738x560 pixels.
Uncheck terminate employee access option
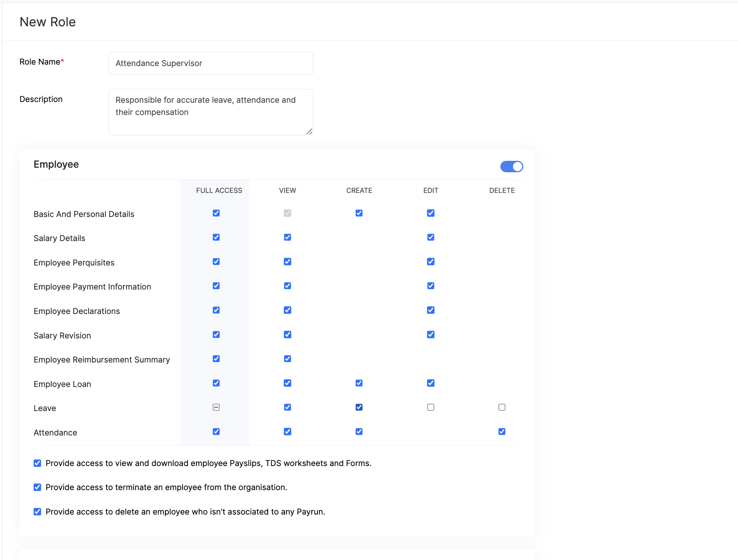(37, 487)
